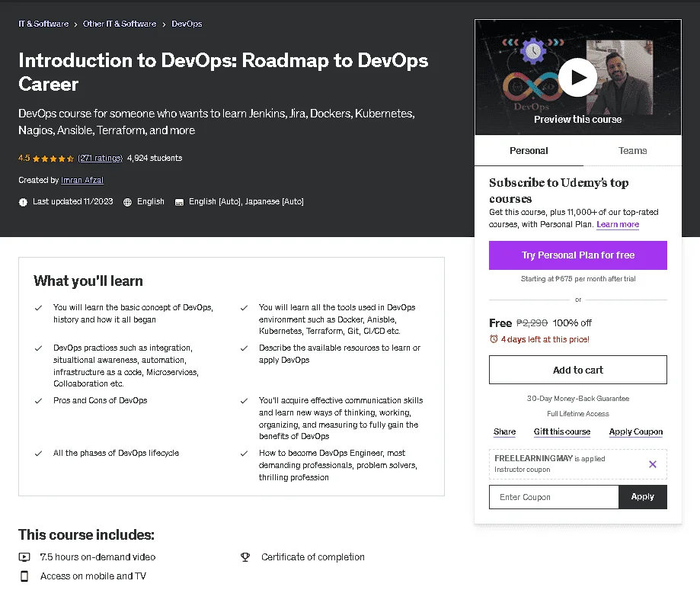The height and width of the screenshot is (603, 700).
Task: Click 'Full Lifetime Access' text
Action: click(577, 414)
